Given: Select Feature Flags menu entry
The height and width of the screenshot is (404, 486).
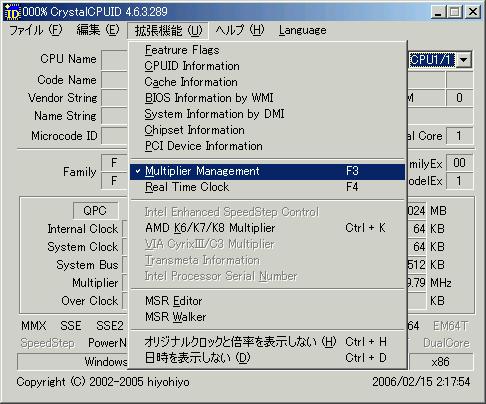Looking at the screenshot, I should pos(268,50).
